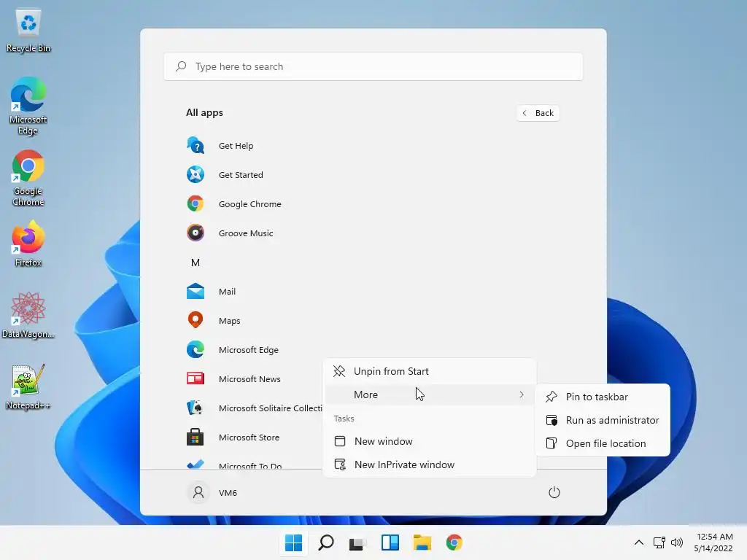
Task: Open Search from the taskbar
Action: pos(326,542)
